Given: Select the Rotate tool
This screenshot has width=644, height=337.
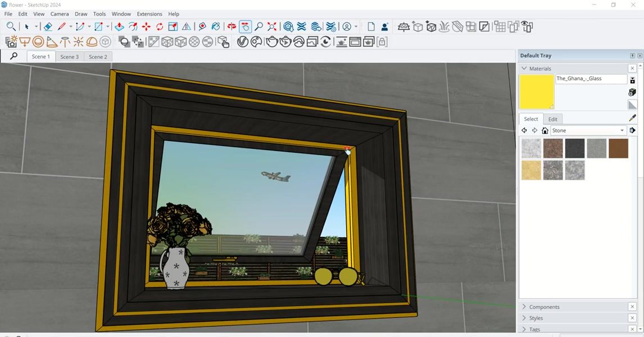Looking at the screenshot, I should tap(160, 26).
